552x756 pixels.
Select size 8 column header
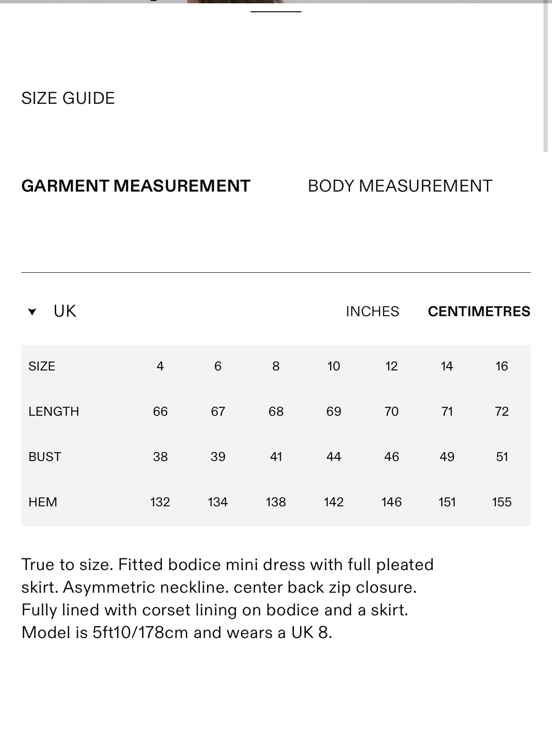[276, 366]
